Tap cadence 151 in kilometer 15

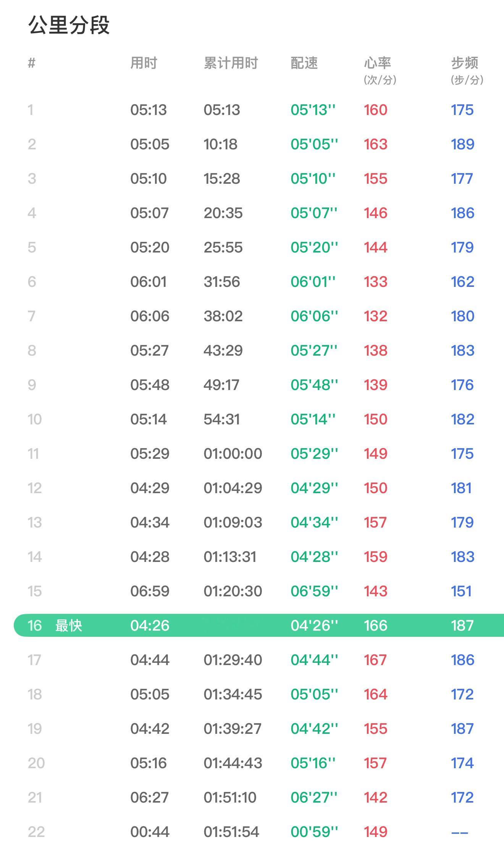coord(461,591)
